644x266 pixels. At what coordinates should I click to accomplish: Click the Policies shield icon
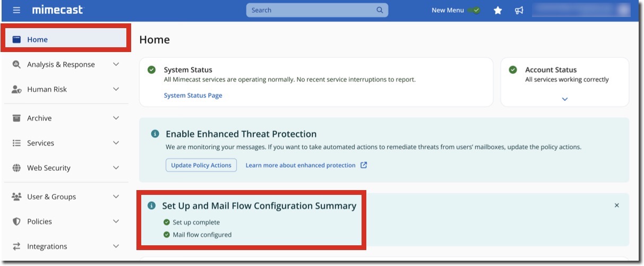pyautogui.click(x=16, y=221)
